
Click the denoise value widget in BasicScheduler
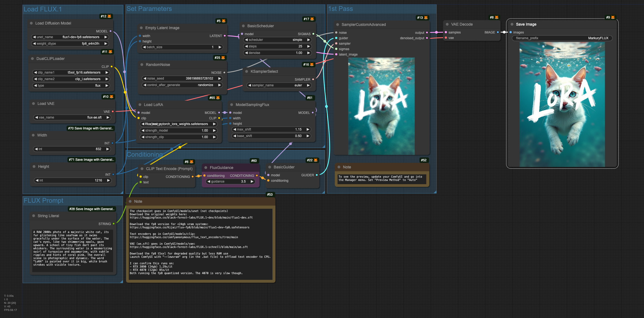point(277,53)
